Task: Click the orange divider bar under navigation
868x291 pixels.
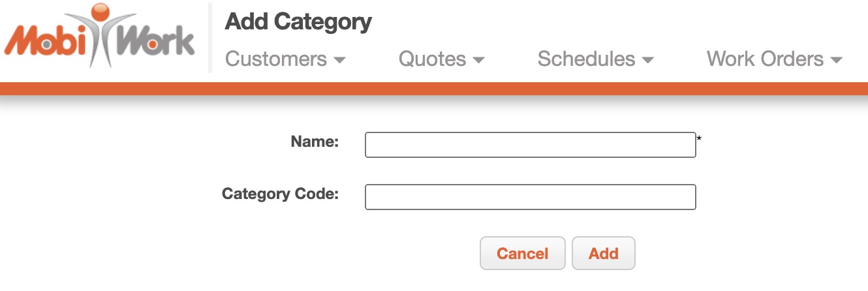Action: [x=434, y=89]
